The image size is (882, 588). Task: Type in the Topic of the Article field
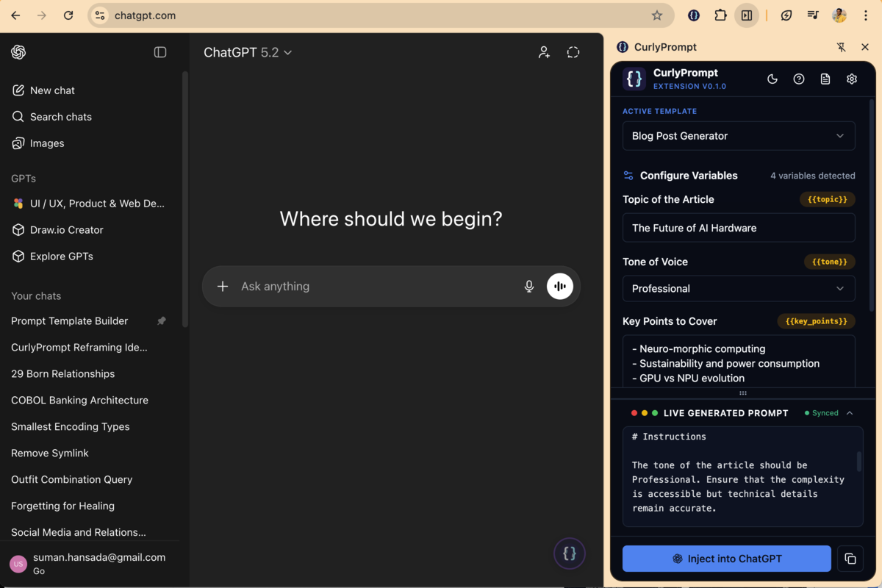739,228
